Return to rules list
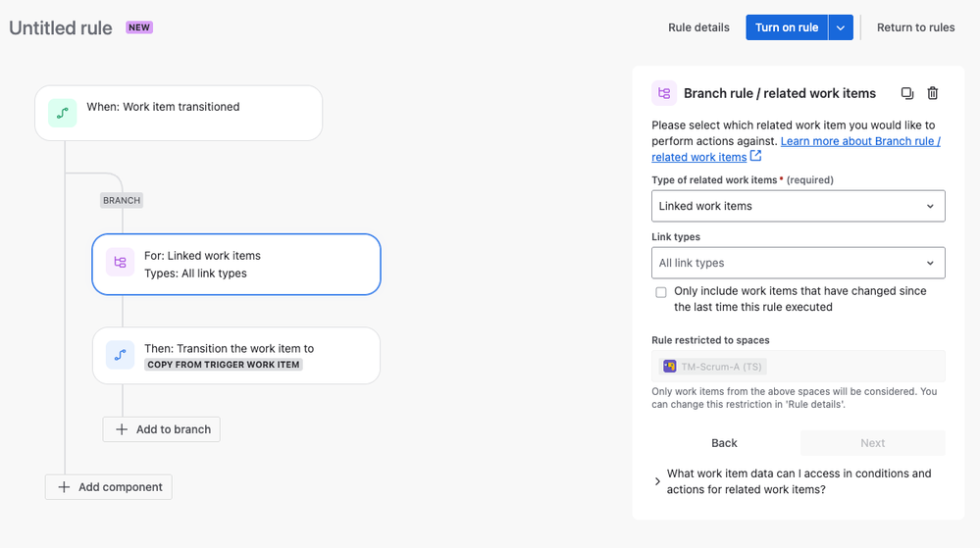Image resolution: width=980 pixels, height=548 pixels. (x=915, y=27)
